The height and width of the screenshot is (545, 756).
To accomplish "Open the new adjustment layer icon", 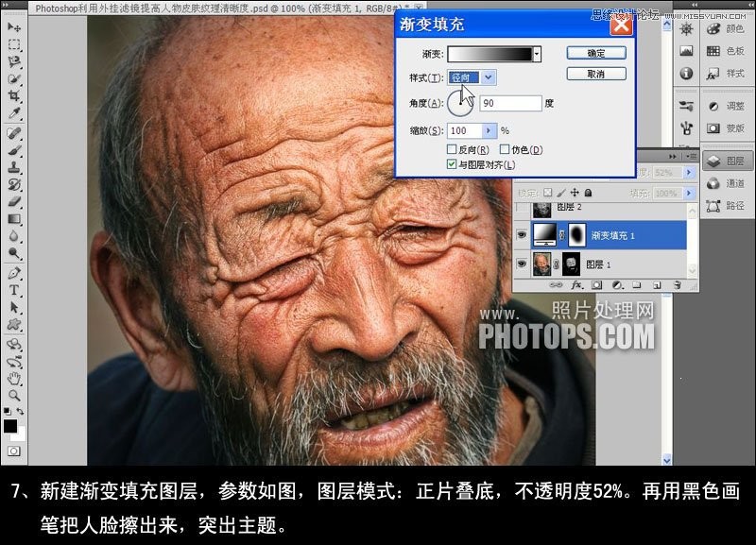I will (616, 283).
